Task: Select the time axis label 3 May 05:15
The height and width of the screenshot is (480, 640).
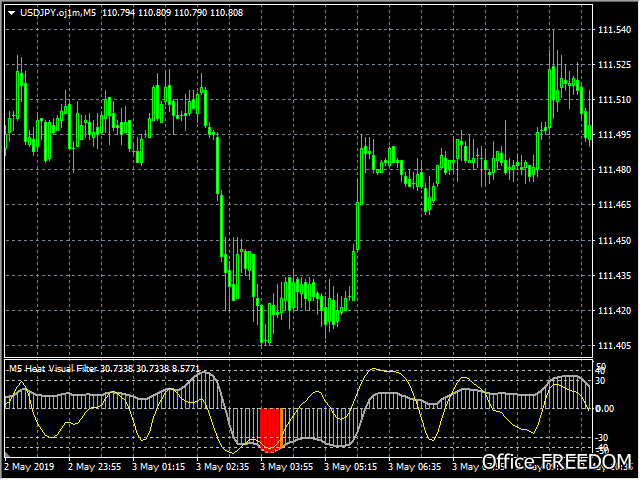Action: 351,467
